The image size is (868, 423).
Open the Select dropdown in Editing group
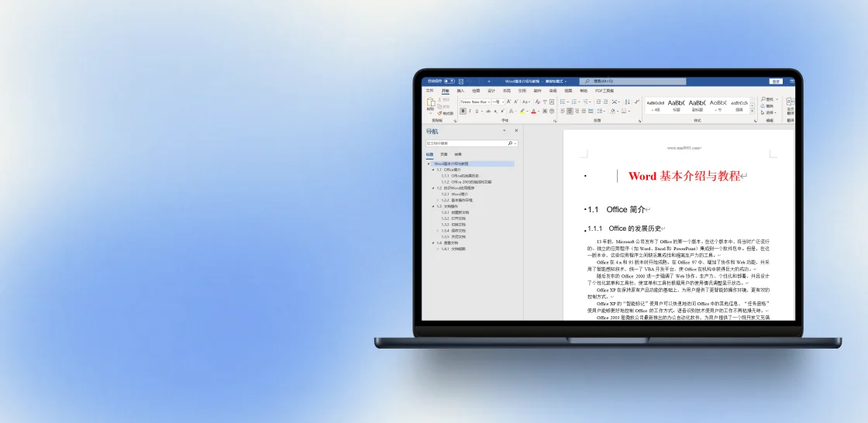[767, 112]
